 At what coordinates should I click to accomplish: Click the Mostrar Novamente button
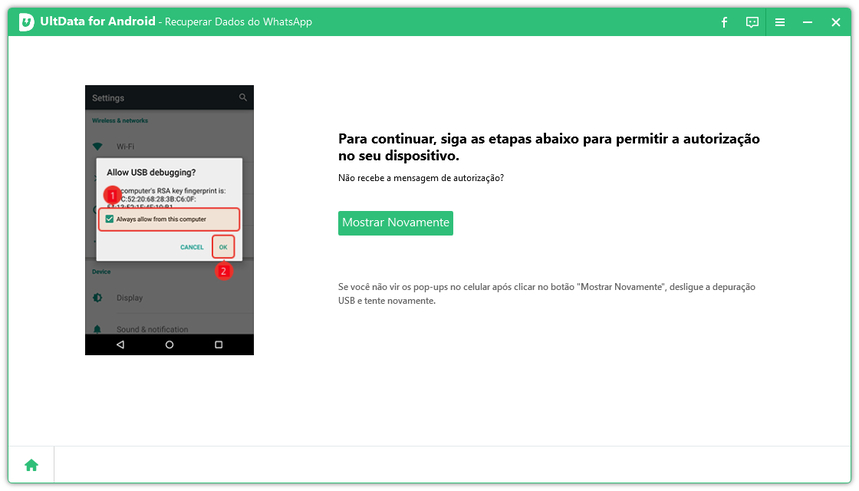tap(396, 223)
